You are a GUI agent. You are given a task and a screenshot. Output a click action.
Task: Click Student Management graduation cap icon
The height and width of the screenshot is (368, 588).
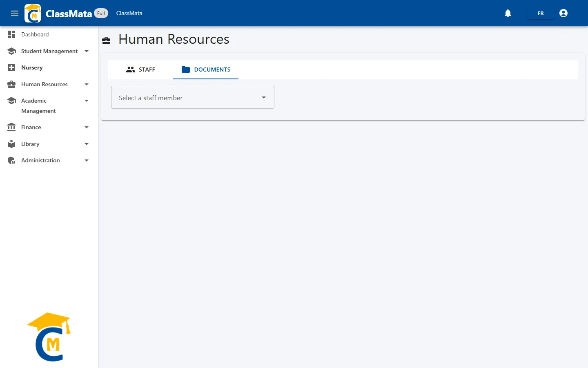(x=11, y=51)
